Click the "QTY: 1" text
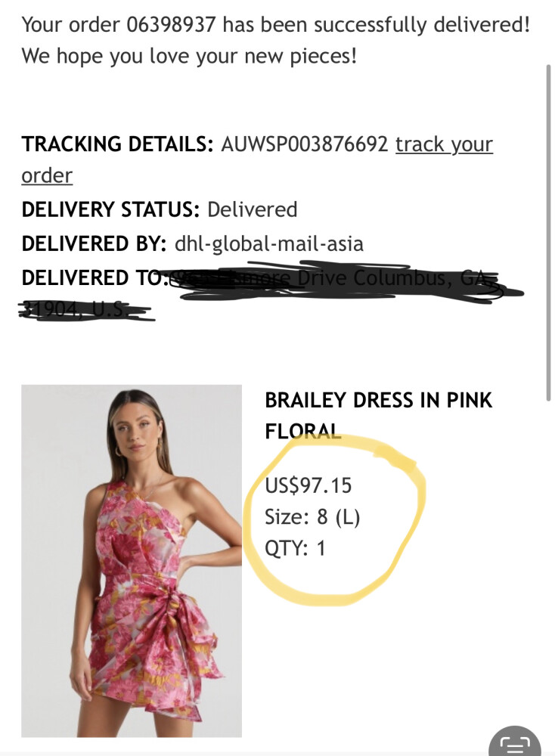Screen dimensions: 555x756 (x=295, y=548)
